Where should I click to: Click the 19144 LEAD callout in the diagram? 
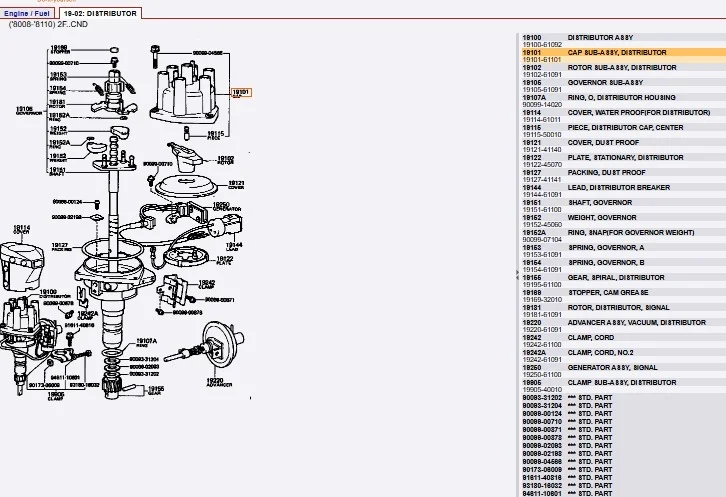(234, 246)
